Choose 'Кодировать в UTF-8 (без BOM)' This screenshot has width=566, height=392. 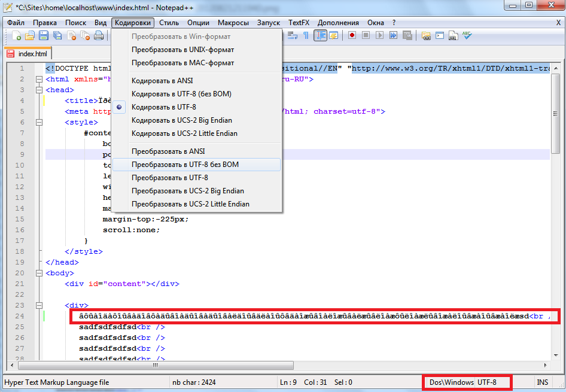coord(196,94)
